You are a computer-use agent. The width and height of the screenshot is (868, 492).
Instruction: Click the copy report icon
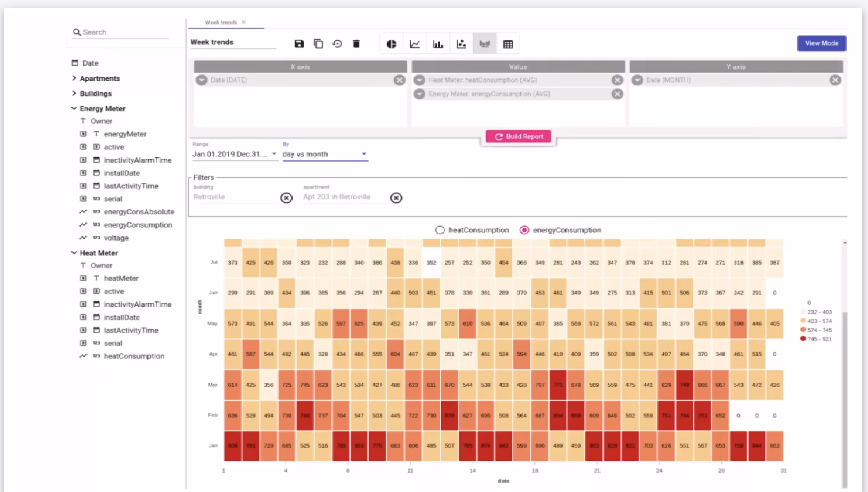[x=318, y=44]
